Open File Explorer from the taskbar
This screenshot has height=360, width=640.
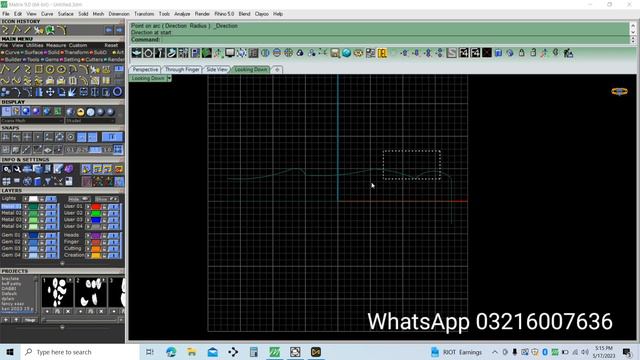click(191, 352)
